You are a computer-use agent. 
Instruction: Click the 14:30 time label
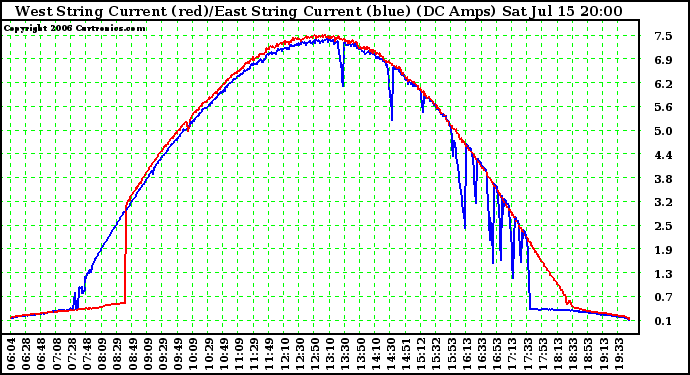pyautogui.click(x=391, y=354)
